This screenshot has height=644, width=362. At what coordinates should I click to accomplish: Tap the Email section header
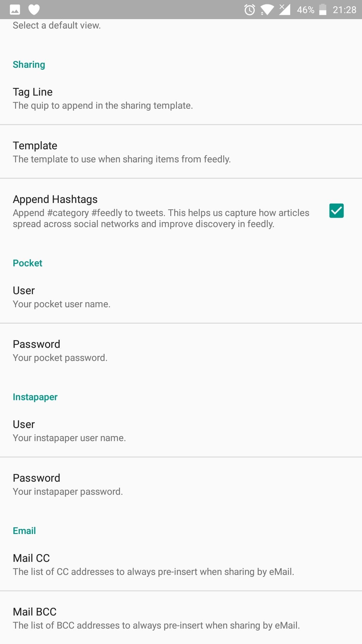pos(24,531)
